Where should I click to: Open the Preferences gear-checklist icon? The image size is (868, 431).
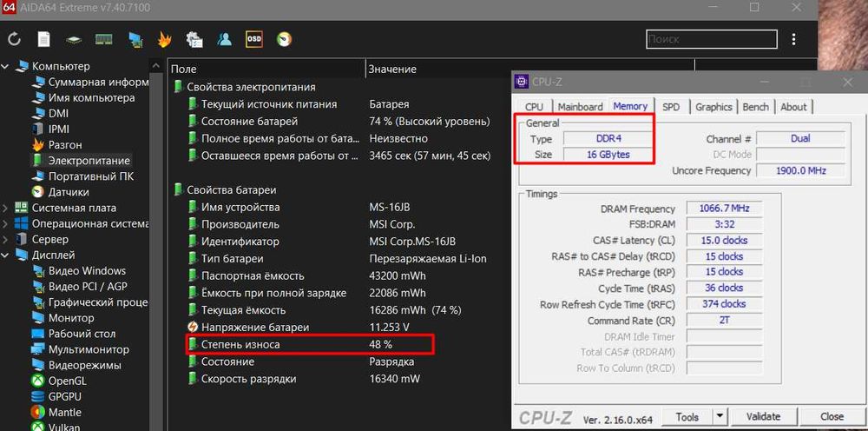(194, 39)
